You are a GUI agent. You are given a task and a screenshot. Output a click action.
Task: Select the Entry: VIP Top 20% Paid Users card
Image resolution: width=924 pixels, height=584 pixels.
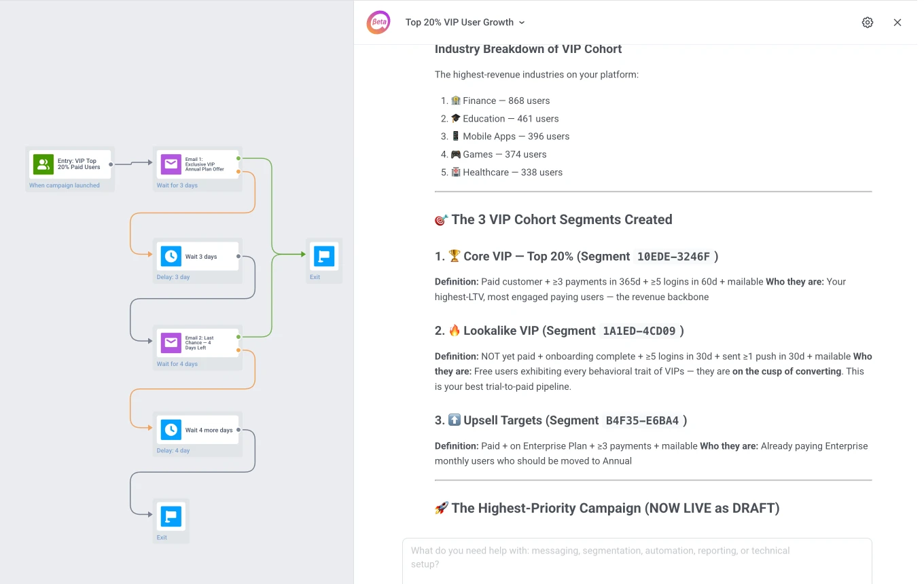(70, 164)
